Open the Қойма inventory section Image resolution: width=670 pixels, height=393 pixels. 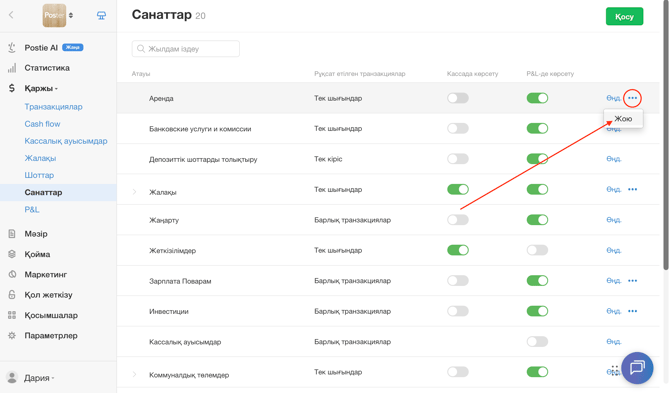tap(37, 254)
